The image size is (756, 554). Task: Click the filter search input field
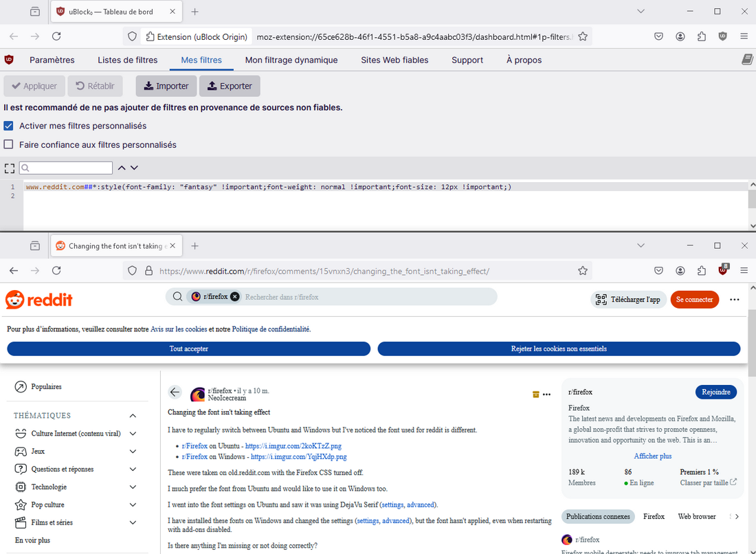click(66, 168)
